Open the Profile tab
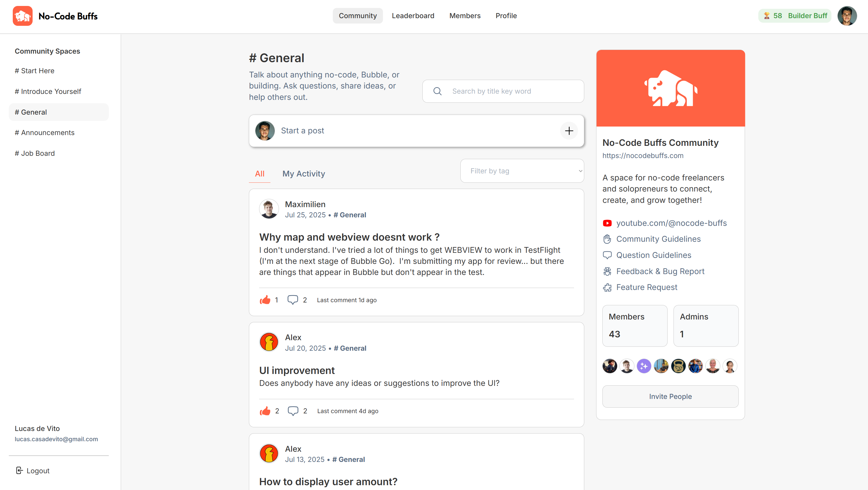The image size is (868, 490). 506,16
